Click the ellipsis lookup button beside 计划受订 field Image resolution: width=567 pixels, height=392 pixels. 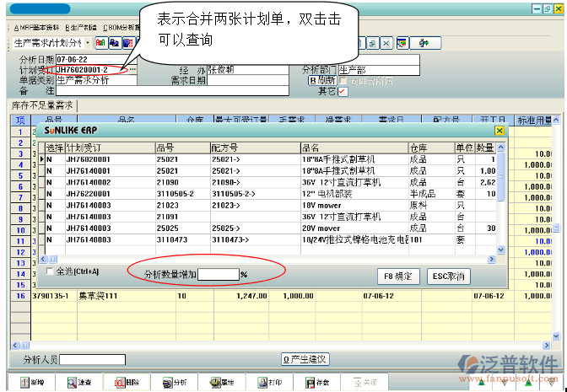pos(133,69)
